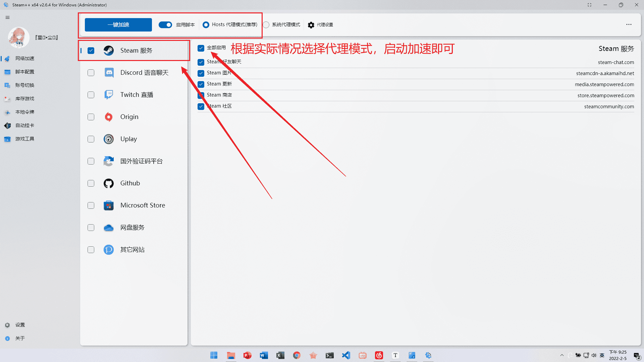The width and height of the screenshot is (644, 362).
Task: Open Visual Studio Code from taskbar
Action: tap(346, 355)
